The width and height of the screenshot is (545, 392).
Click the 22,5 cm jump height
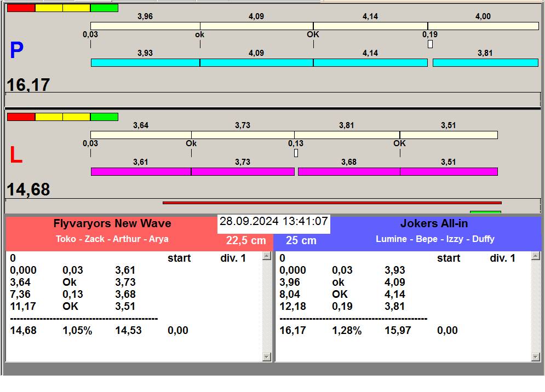[246, 240]
